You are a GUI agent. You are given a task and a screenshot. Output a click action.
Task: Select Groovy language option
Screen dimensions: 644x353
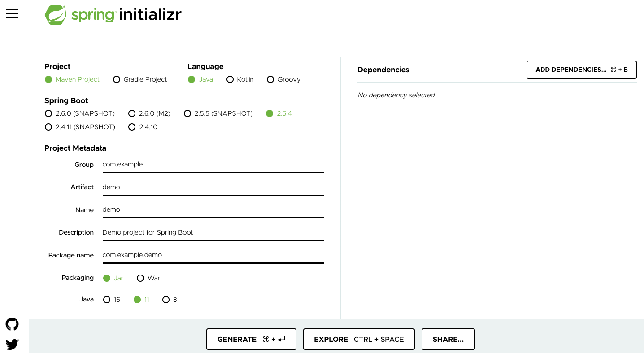click(270, 79)
